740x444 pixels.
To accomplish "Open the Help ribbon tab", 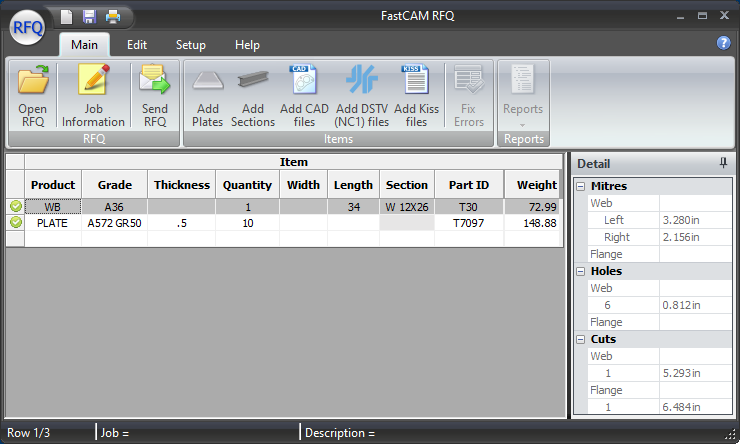I will [247, 45].
